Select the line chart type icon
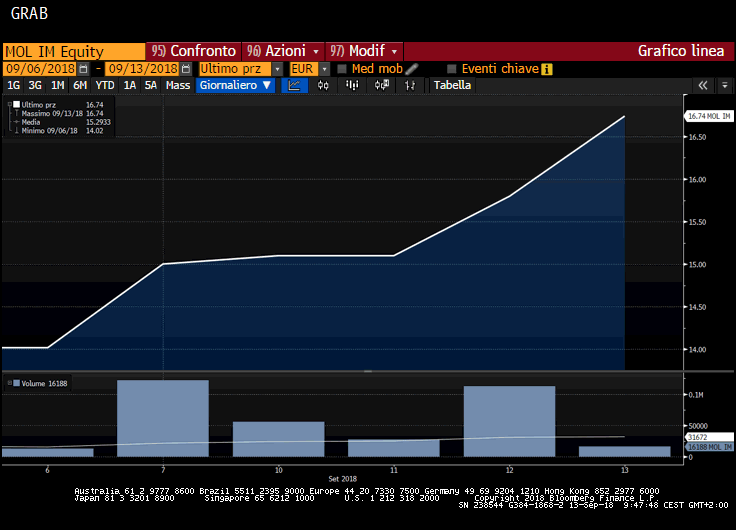The width and height of the screenshot is (736, 530). pyautogui.click(x=295, y=86)
